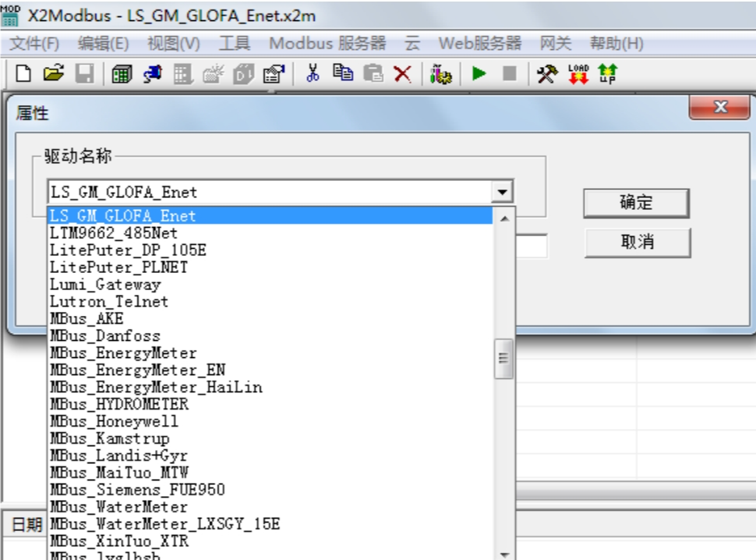Click the LOAD download arrows icon
Image resolution: width=756 pixels, height=560 pixels.
[578, 74]
